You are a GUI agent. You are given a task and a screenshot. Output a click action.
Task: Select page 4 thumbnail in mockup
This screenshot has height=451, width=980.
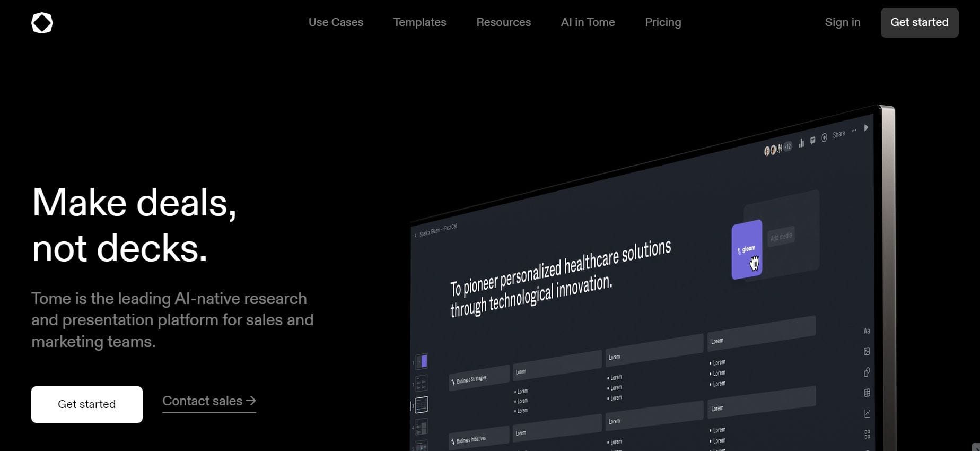tap(422, 427)
